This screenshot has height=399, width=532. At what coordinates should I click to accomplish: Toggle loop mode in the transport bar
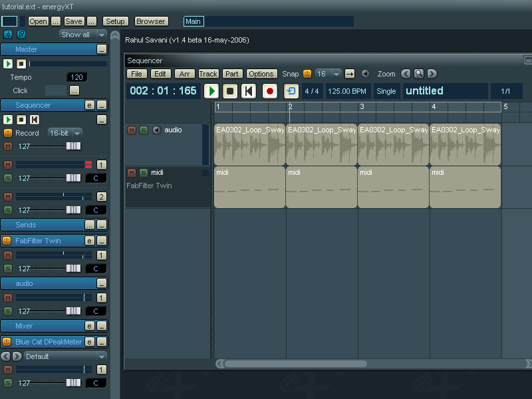pyautogui.click(x=291, y=91)
